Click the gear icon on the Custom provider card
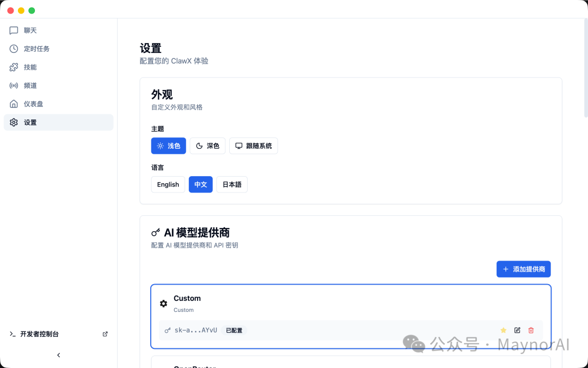The width and height of the screenshot is (588, 368). [163, 304]
